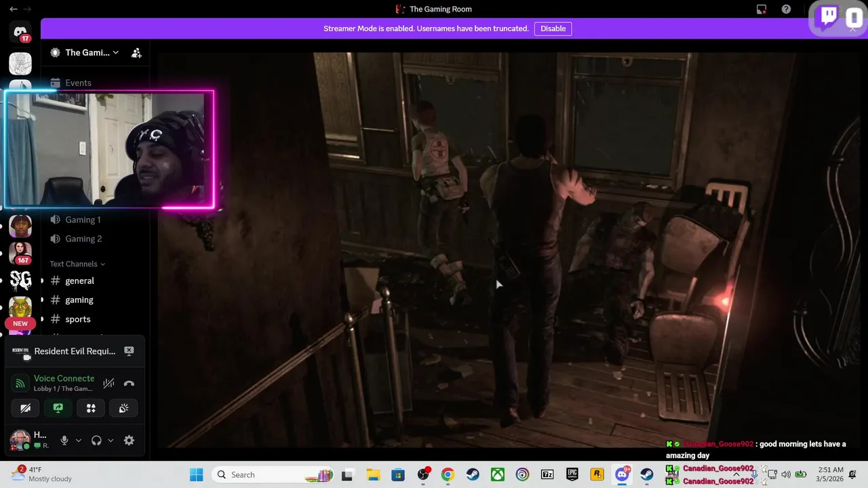Open Rockstar Games Launcher from taskbar
This screenshot has width=868, height=488.
click(597, 474)
